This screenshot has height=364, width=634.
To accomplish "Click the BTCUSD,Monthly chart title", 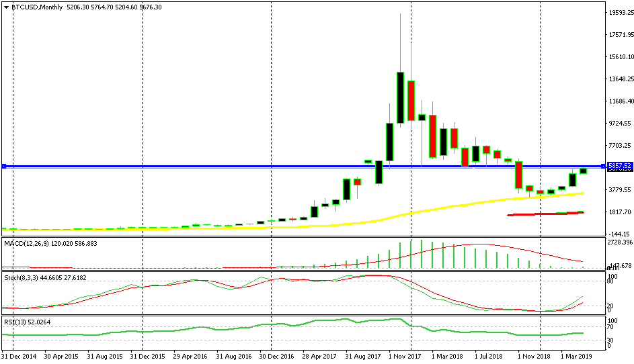I will coord(37,7).
